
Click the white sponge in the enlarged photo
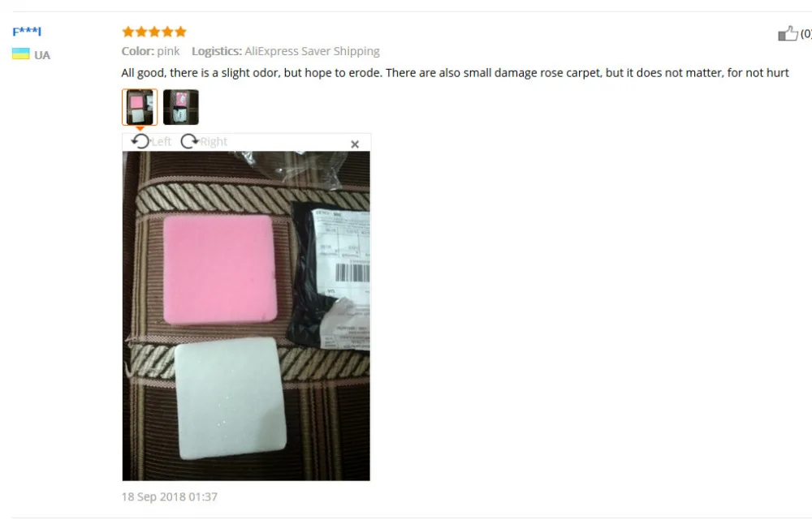click(x=231, y=398)
